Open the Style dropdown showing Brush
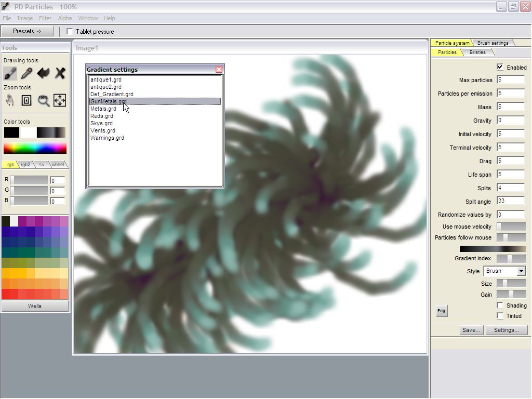Screen dimensions: 532x399 click(x=504, y=271)
